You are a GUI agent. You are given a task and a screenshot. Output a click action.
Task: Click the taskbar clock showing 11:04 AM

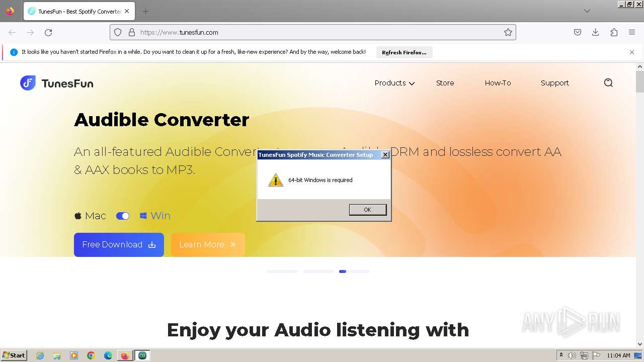(618, 355)
